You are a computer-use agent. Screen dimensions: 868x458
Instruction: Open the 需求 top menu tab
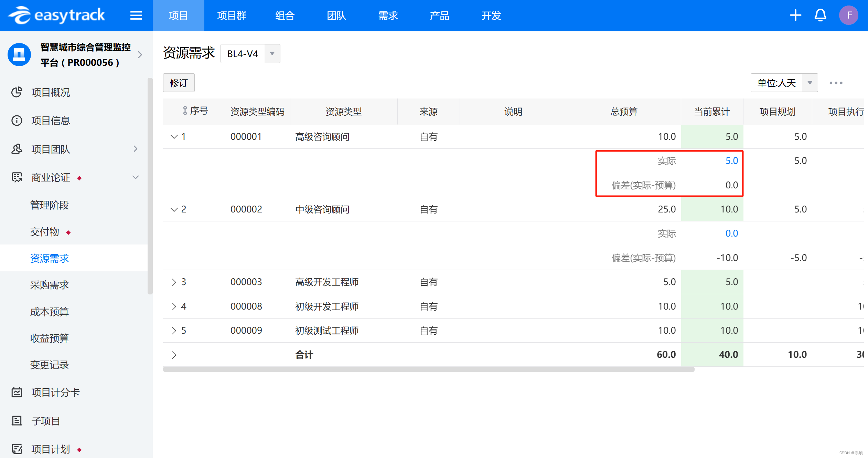(388, 15)
